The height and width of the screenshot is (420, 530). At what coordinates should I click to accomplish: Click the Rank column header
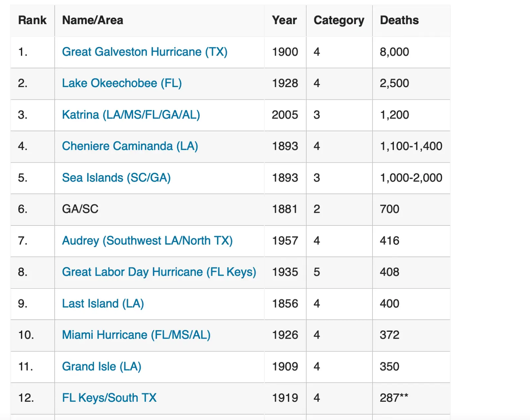32,20
